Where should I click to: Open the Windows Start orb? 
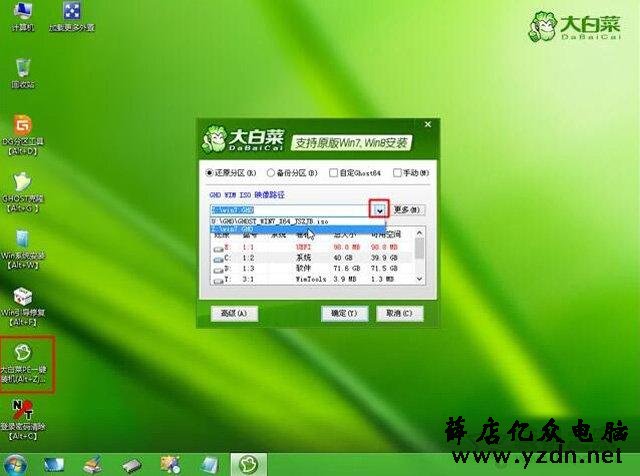coord(16,464)
